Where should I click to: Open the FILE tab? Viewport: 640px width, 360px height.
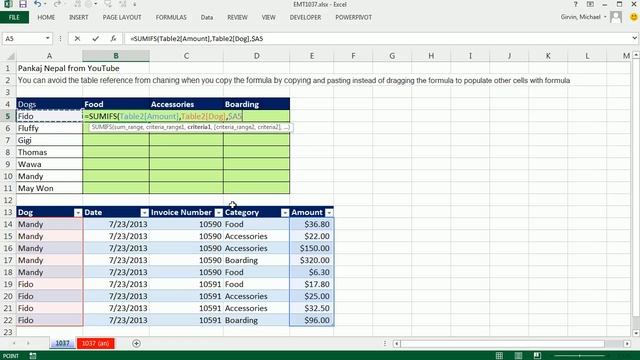tap(14, 18)
